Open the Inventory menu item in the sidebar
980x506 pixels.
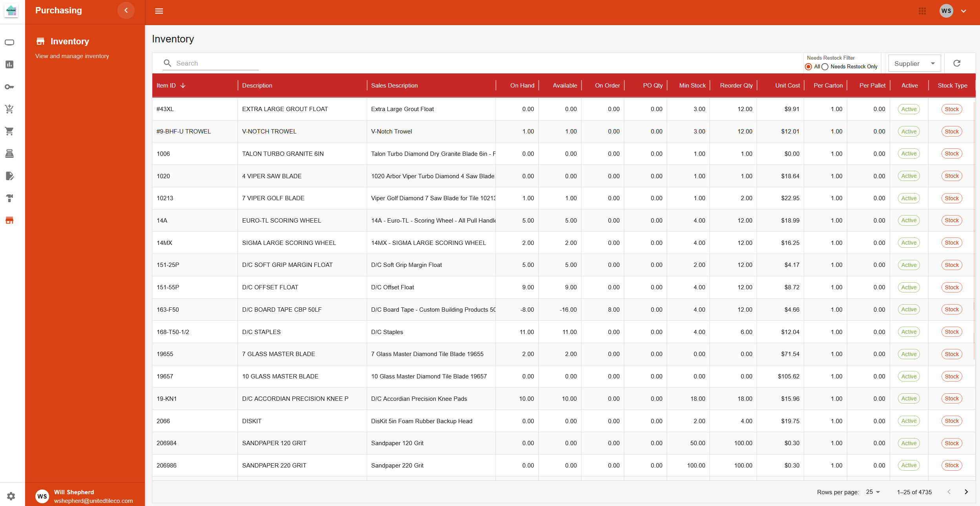[69, 41]
